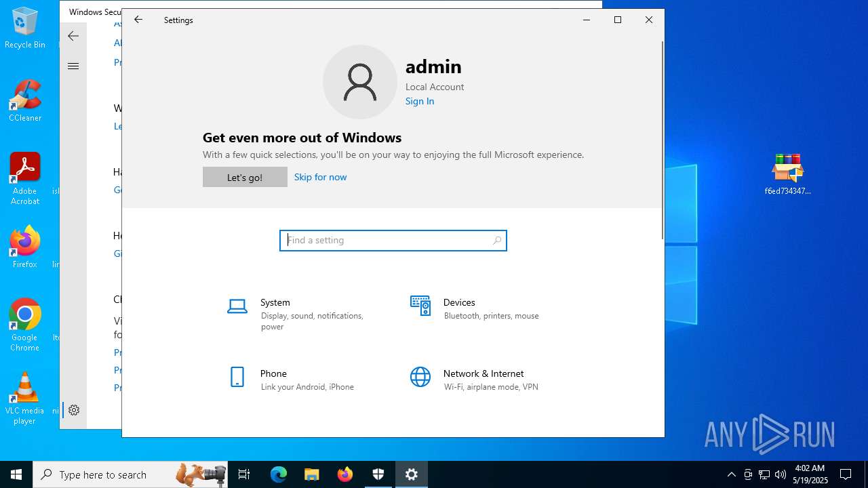Open the System settings category
The width and height of the screenshot is (868, 488).
point(298,314)
